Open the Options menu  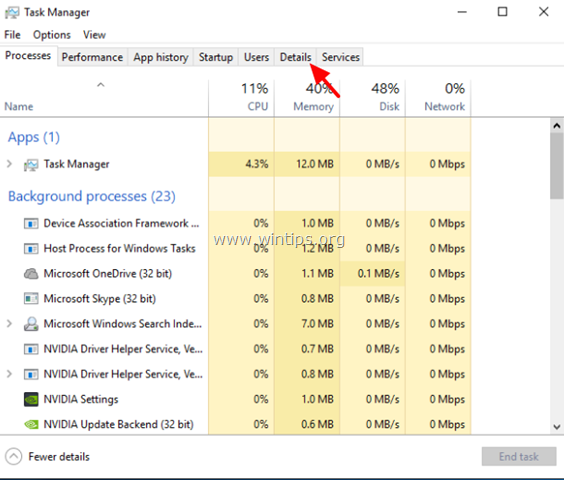pyautogui.click(x=52, y=35)
